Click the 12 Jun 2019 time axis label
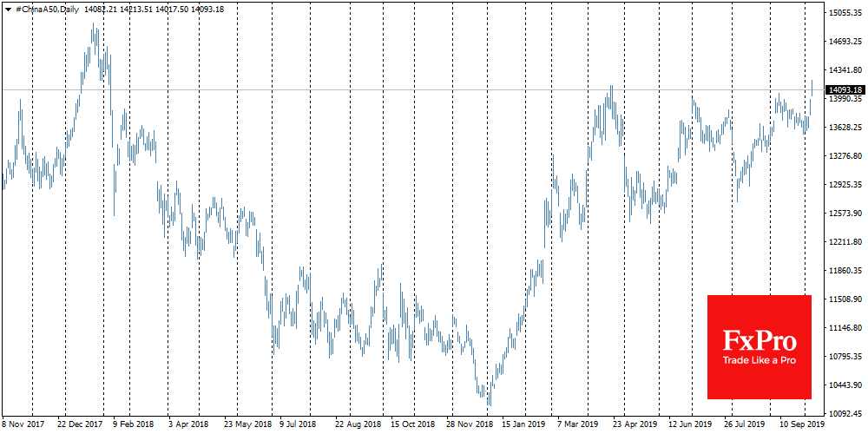 click(x=688, y=426)
